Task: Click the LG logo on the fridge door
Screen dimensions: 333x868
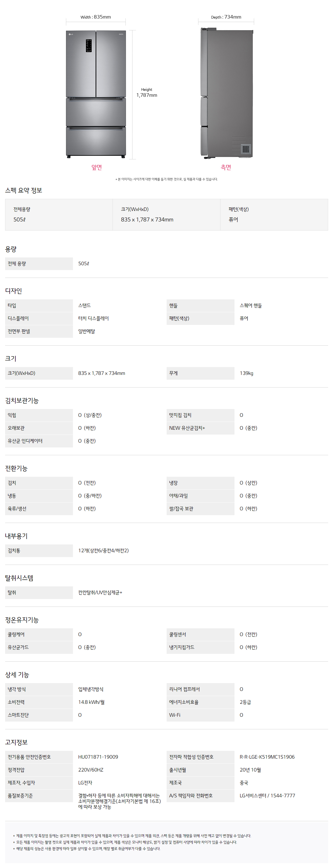Action: (x=71, y=34)
